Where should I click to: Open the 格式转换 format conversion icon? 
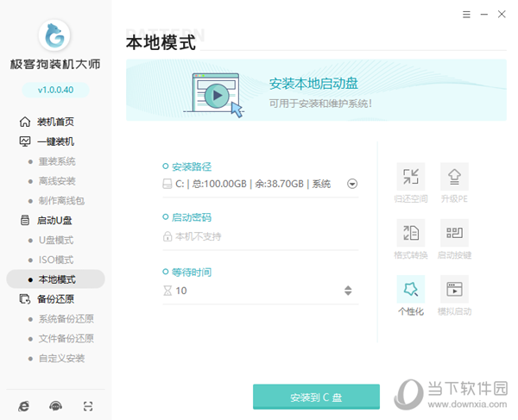point(411,233)
